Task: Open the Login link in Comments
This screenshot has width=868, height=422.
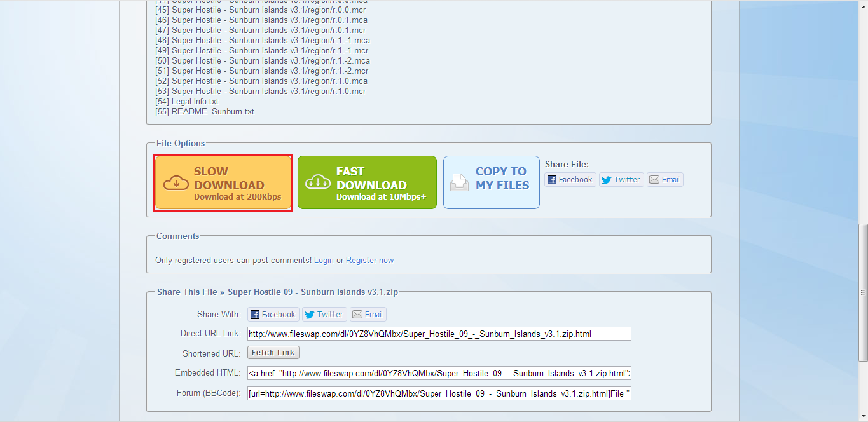Action: pyautogui.click(x=324, y=261)
